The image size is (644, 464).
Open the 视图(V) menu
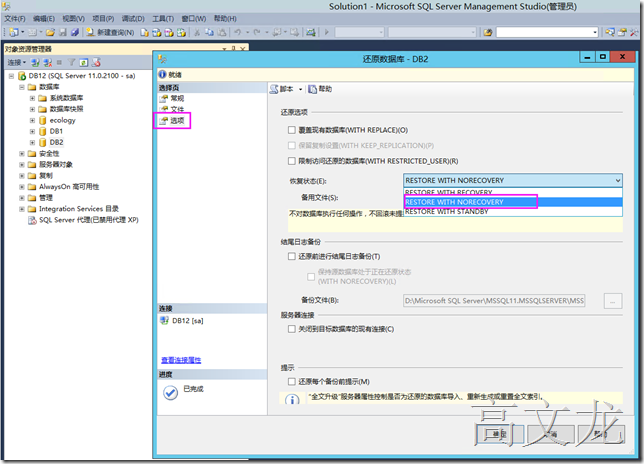pyautogui.click(x=74, y=18)
